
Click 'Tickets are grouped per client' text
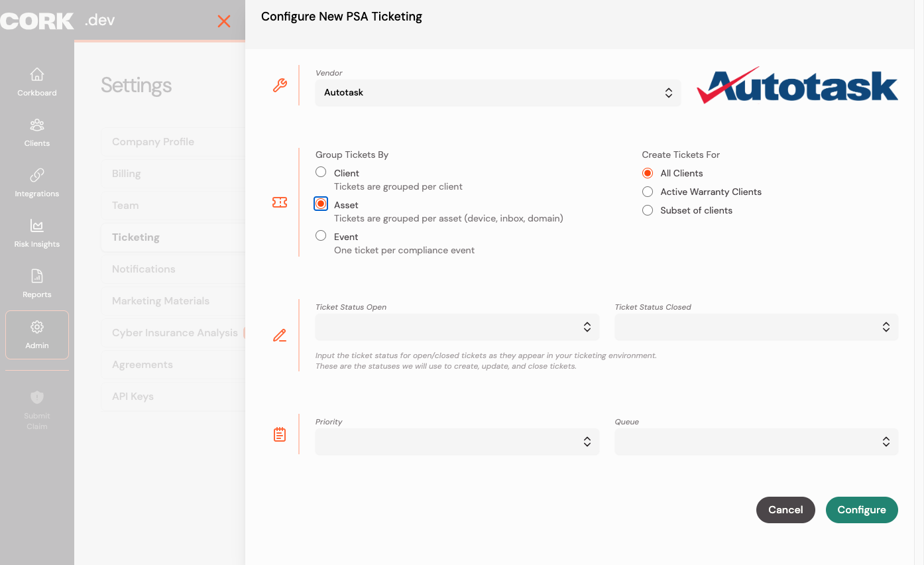coord(398,186)
